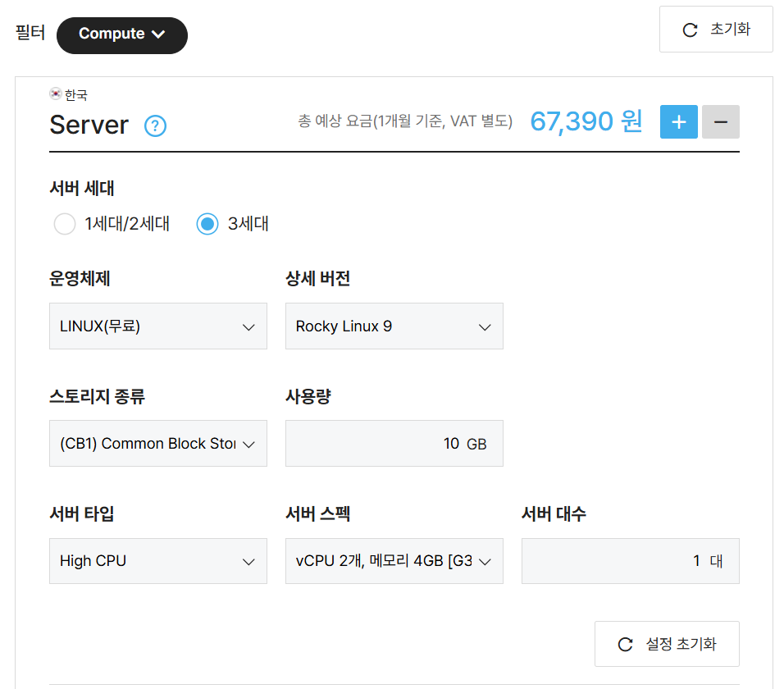Click the 서버 대수 1 대 input field
Viewport: 784px width, 689px height.
(x=630, y=561)
